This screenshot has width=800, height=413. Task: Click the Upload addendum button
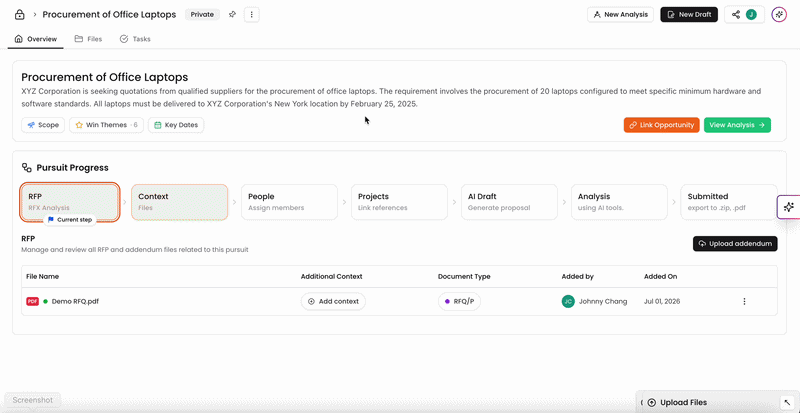[x=735, y=244]
